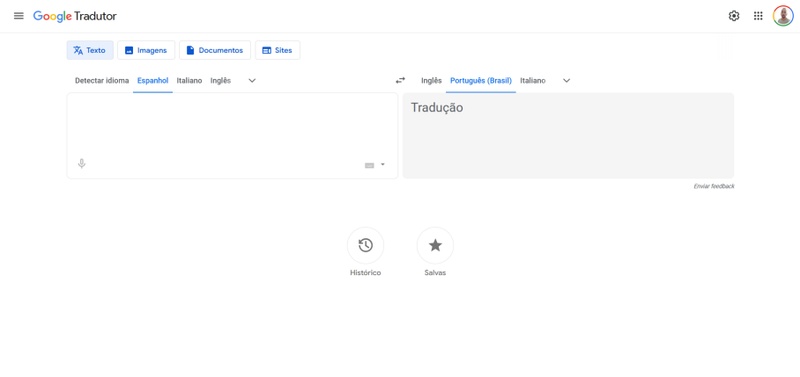Select Italiano as target language
800x377 pixels.
click(533, 81)
